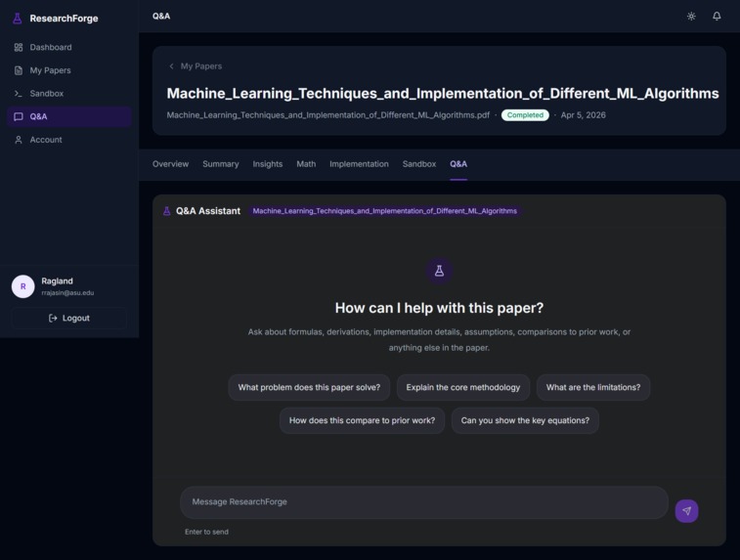This screenshot has height=560, width=740.
Task: Click the Logout button
Action: tap(68, 318)
